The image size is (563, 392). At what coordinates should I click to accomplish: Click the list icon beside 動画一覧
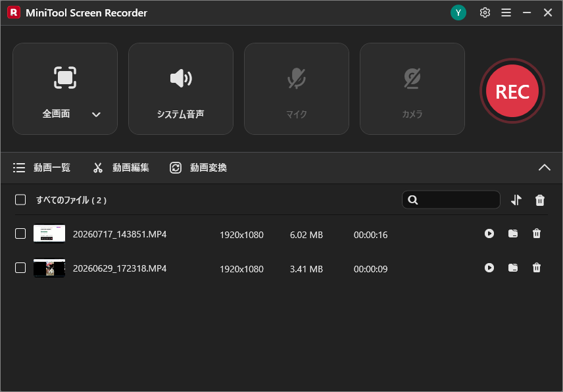pos(19,168)
